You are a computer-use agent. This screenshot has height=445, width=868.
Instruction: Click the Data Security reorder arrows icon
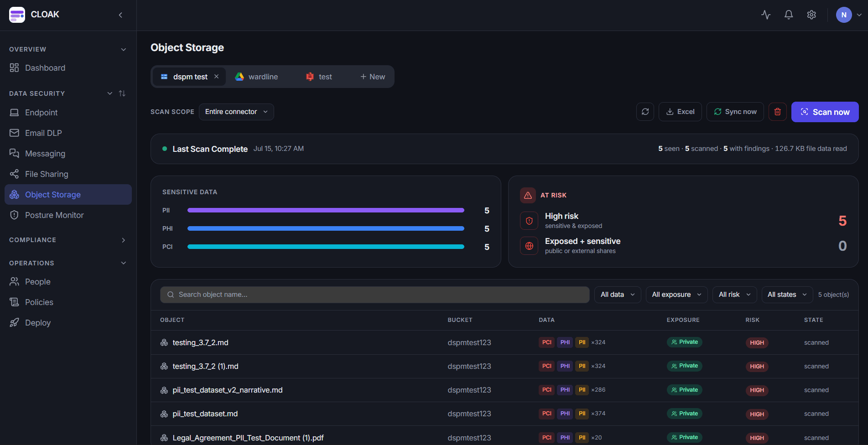[122, 93]
